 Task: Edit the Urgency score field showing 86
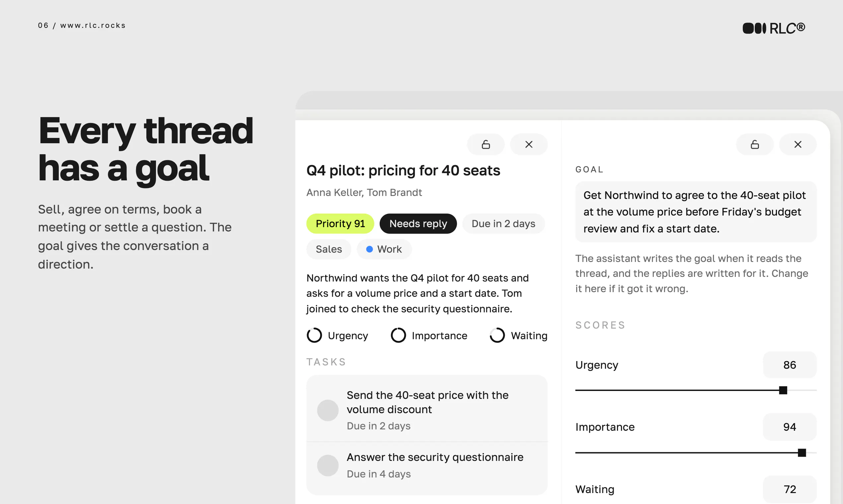(x=789, y=365)
